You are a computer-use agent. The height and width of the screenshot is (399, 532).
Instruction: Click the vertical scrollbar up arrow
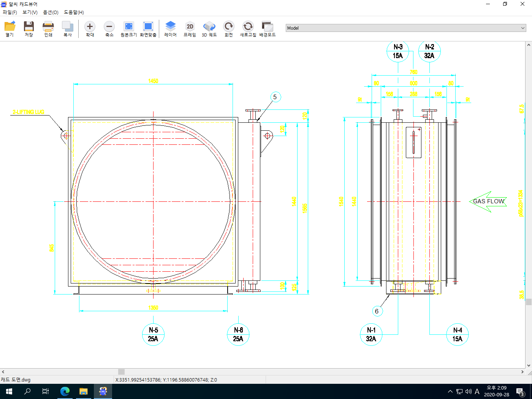click(x=529, y=45)
